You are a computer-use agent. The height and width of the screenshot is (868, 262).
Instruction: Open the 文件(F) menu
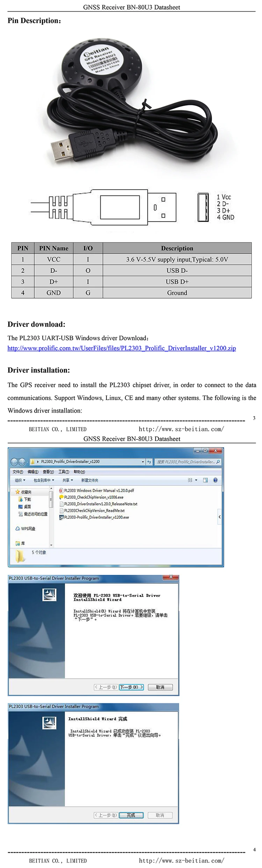(18, 472)
